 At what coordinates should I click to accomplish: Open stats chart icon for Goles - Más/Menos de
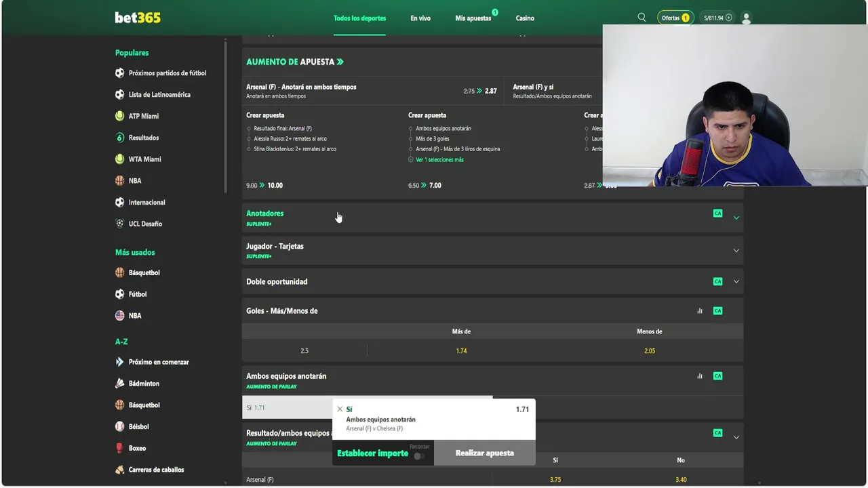coord(700,311)
